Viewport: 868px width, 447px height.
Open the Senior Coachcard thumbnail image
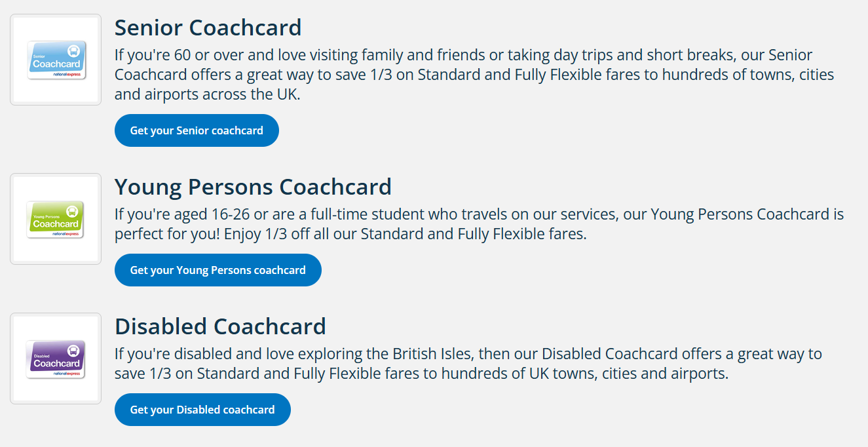tap(56, 60)
